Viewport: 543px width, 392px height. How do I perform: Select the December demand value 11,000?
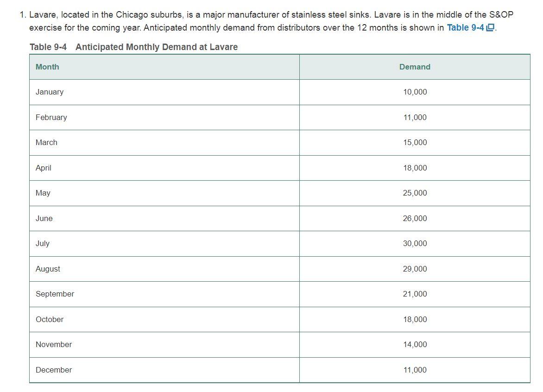coord(414,370)
